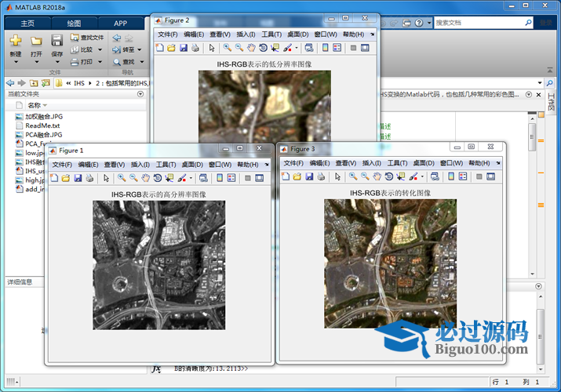Toggle Insert Legend in Figure 3
Image resolution: width=561 pixels, height=392 pixels.
pyautogui.click(x=463, y=178)
